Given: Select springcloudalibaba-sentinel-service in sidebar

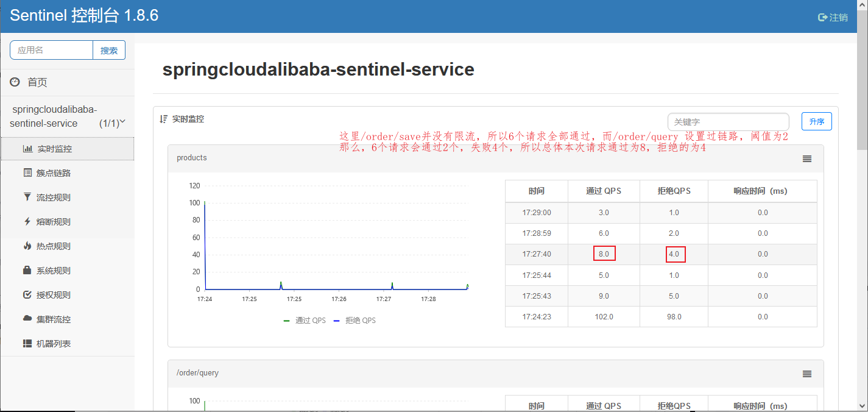Looking at the screenshot, I should [67, 116].
